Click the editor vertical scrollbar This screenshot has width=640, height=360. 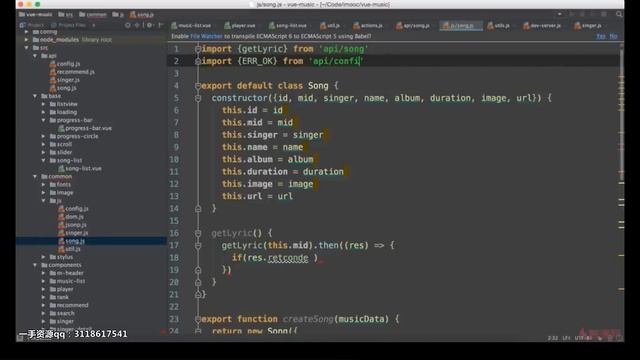621,114
